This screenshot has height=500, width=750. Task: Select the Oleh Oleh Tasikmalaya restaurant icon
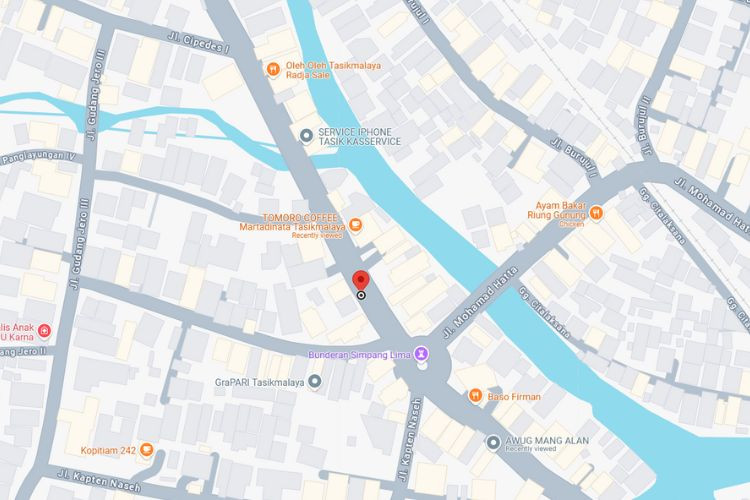coord(273,69)
